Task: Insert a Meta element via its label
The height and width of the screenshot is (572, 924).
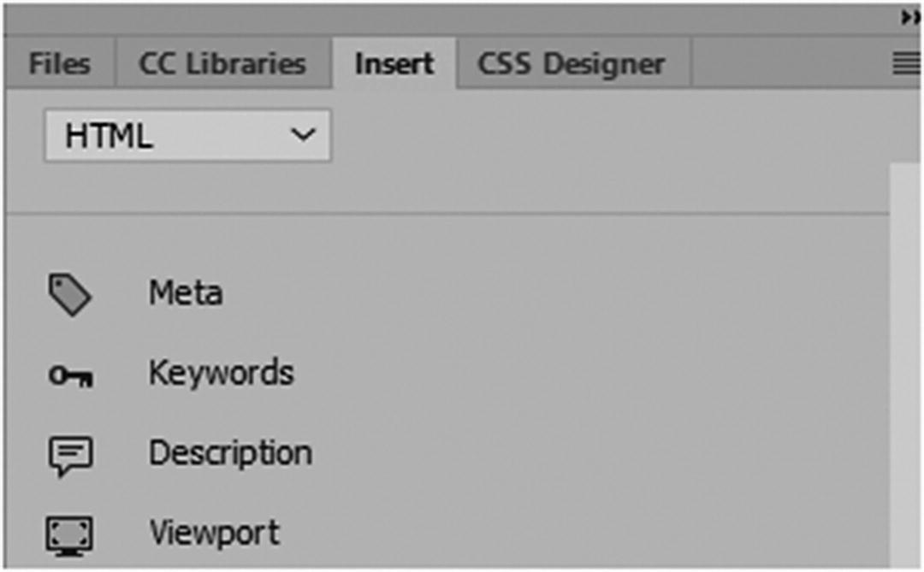Action: pyautogui.click(x=186, y=293)
